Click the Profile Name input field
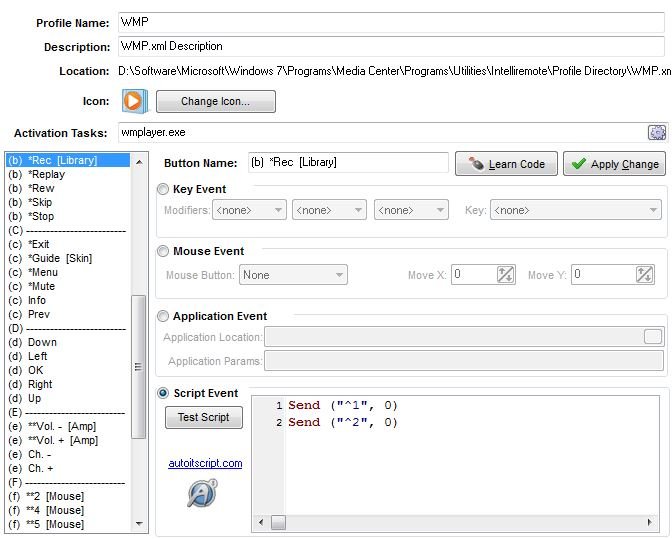Viewport: 672px width, 539px height. [391, 22]
